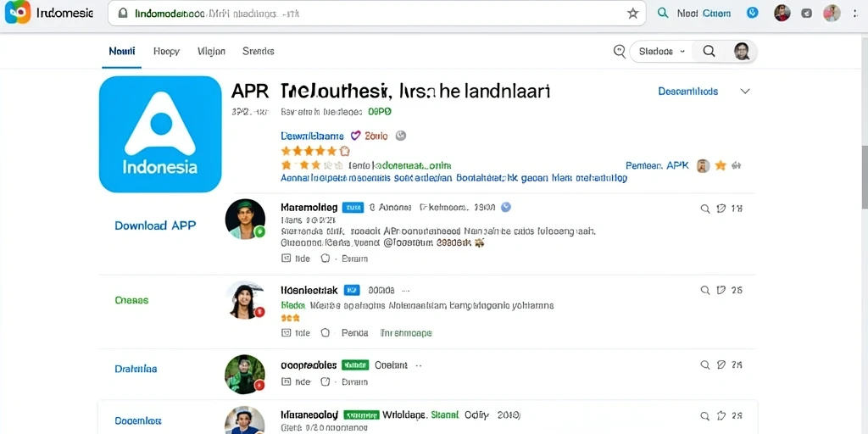
Task: Click the purple heart icon near 26uio
Action: [x=356, y=135]
